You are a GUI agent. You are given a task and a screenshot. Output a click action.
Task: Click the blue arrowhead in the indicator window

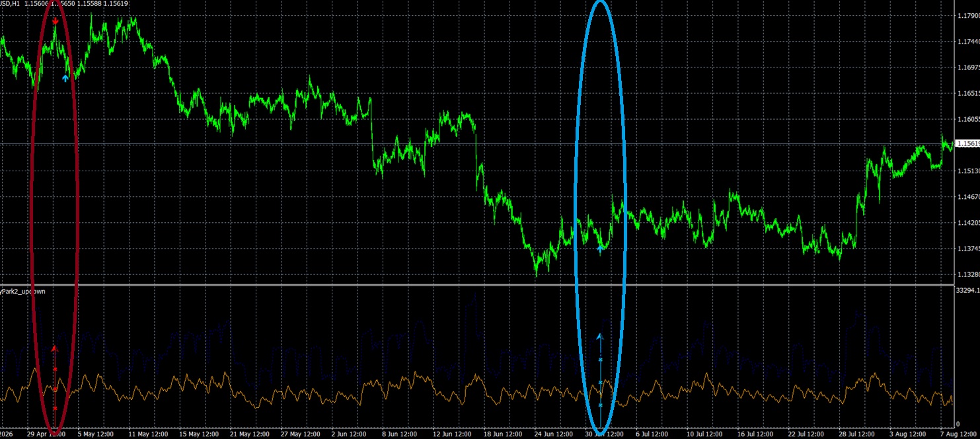click(600, 337)
